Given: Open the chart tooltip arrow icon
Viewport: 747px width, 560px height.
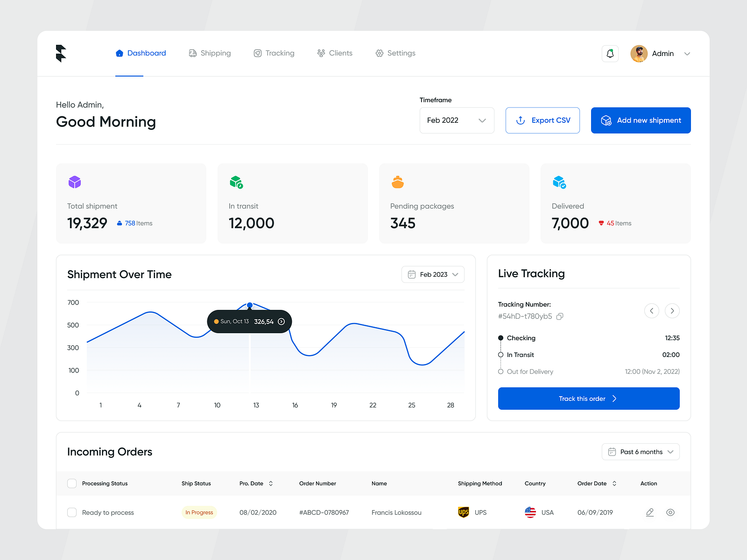Looking at the screenshot, I should 282,322.
